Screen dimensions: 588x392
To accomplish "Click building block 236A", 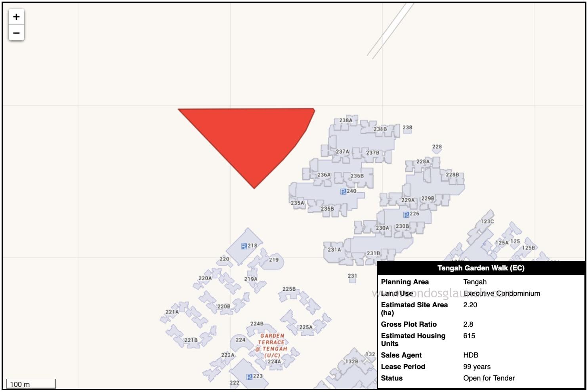I will pyautogui.click(x=324, y=175).
